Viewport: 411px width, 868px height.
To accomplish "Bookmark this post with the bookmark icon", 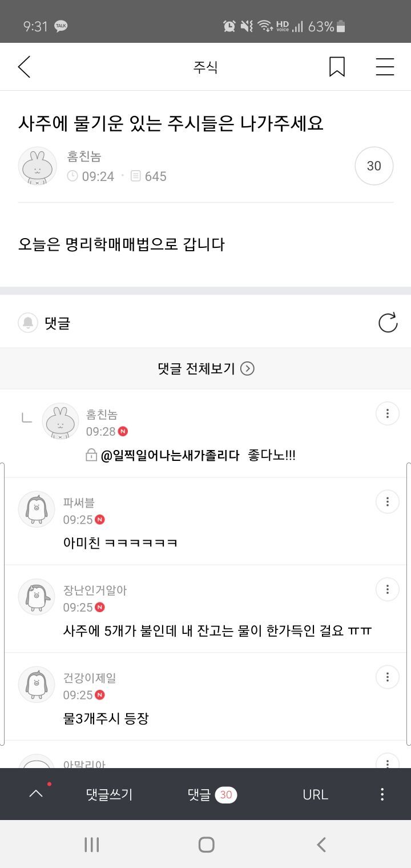I will pyautogui.click(x=337, y=67).
